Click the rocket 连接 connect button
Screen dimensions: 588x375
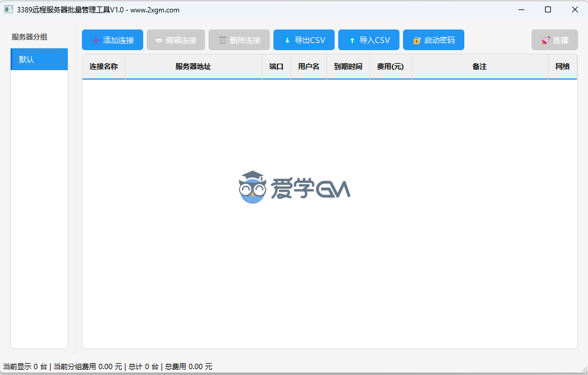tap(554, 40)
